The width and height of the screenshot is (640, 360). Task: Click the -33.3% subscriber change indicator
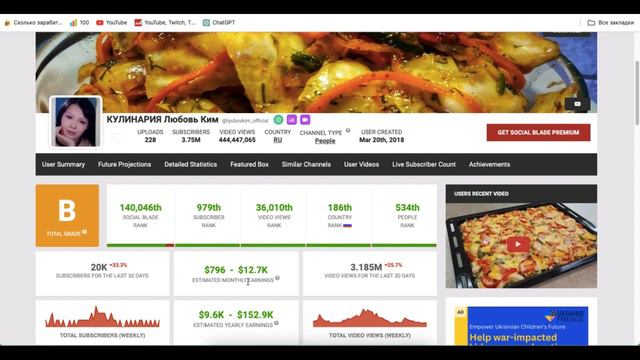[x=118, y=265]
